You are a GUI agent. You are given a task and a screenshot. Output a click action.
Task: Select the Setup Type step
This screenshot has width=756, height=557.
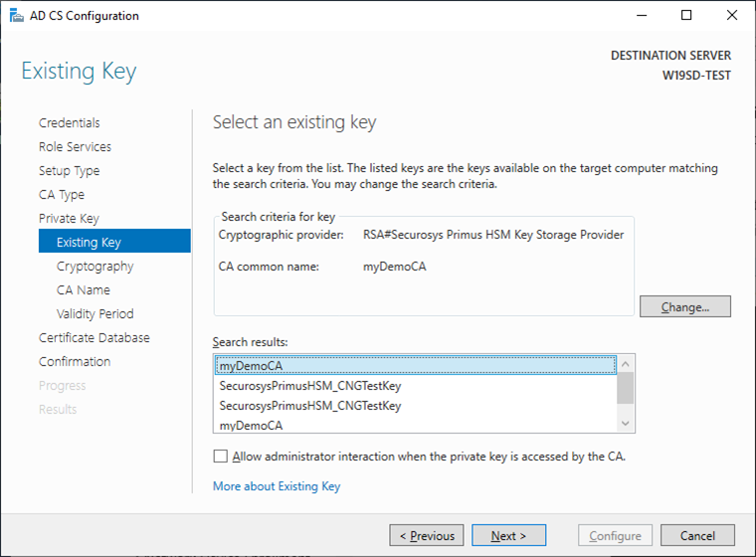pos(69,171)
